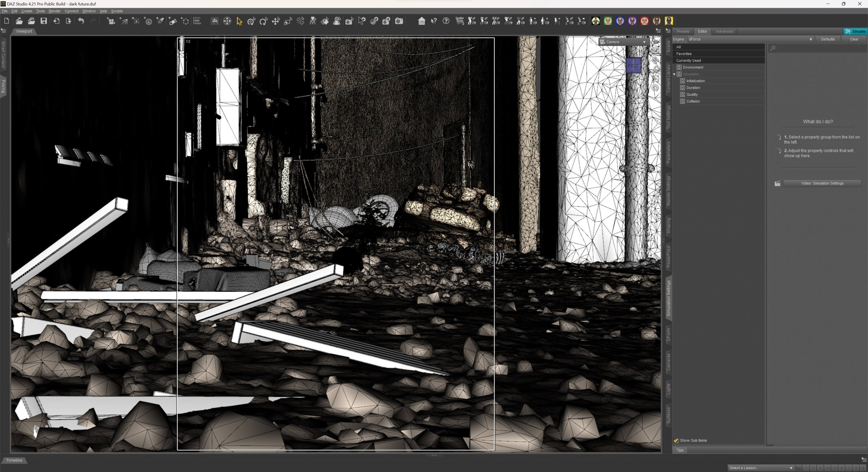Create a new distant light
The image size is (868, 472).
pos(124,21)
